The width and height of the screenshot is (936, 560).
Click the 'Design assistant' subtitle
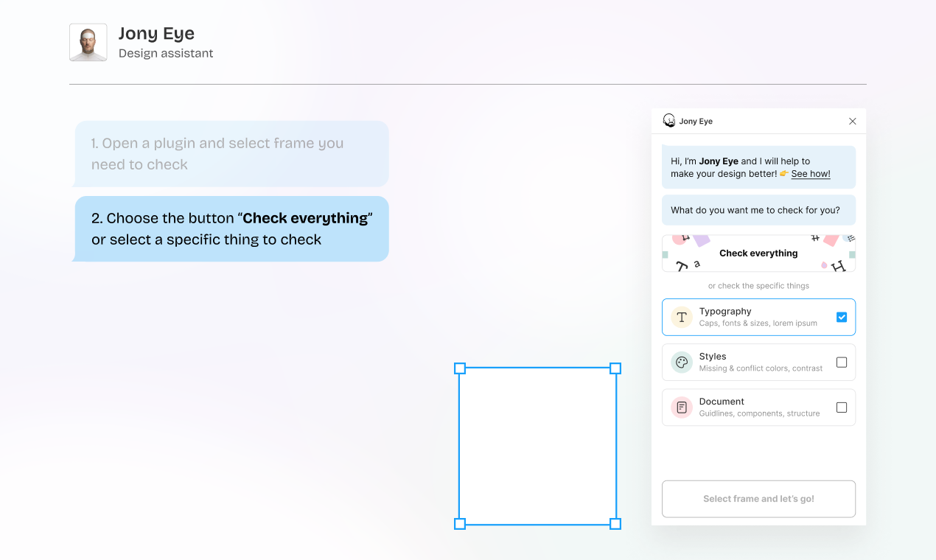(x=166, y=53)
